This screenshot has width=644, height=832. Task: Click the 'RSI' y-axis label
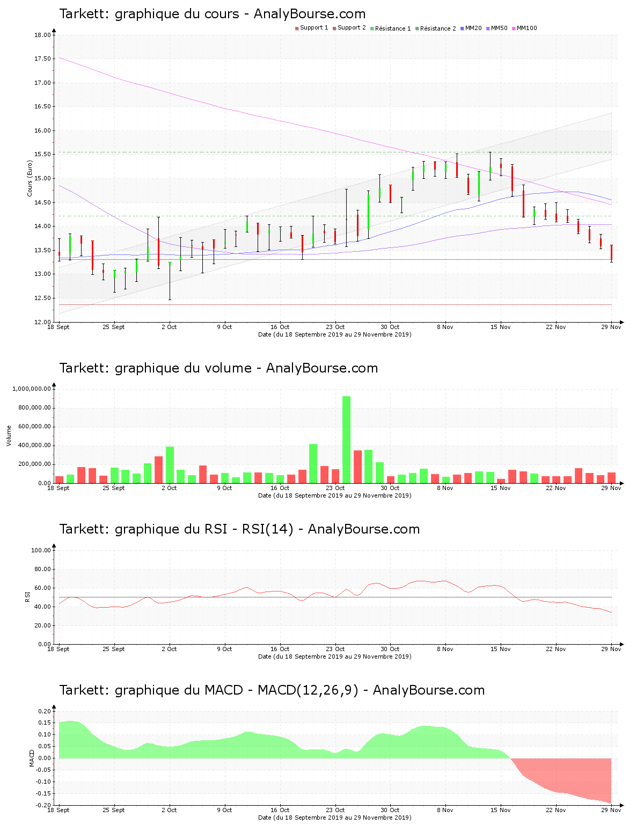27,597
